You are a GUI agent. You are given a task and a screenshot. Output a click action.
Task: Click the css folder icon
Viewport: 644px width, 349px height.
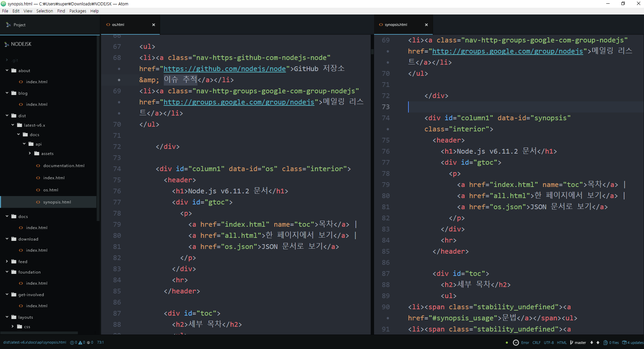pos(20,327)
